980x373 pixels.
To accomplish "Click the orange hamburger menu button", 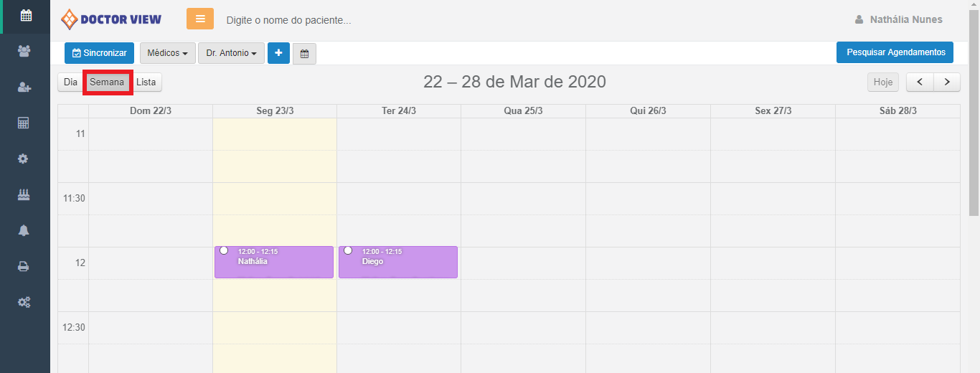I will tap(200, 19).
